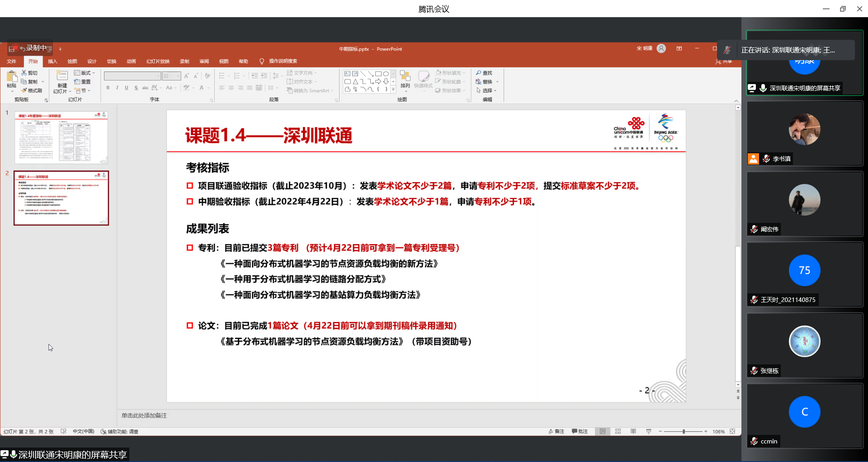Switch to the Insert (插入) tab
The width and height of the screenshot is (868, 462).
pyautogui.click(x=53, y=61)
